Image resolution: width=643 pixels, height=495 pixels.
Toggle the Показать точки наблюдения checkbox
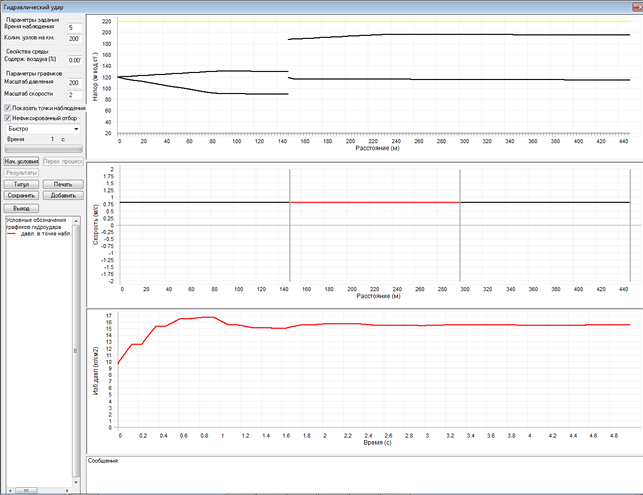coord(8,107)
